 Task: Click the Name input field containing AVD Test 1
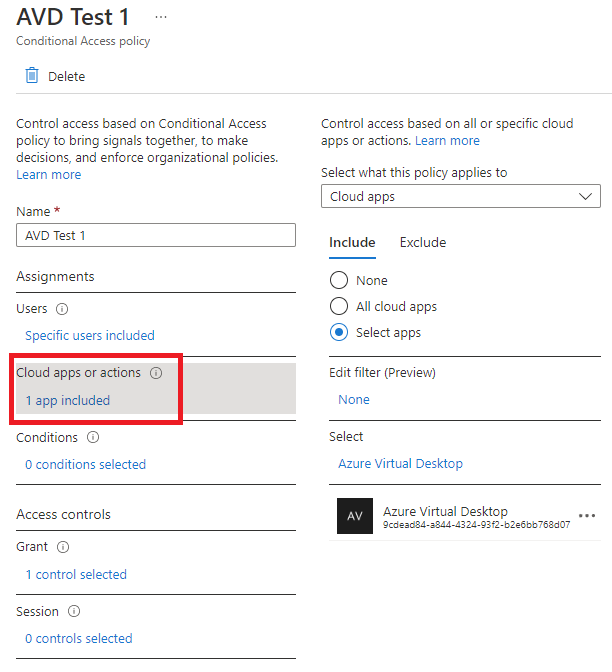(x=156, y=235)
